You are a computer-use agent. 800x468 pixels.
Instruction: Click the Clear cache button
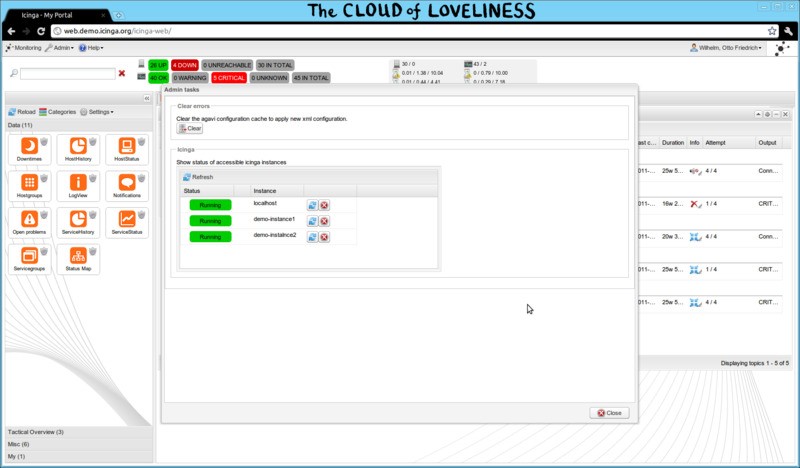[190, 129]
